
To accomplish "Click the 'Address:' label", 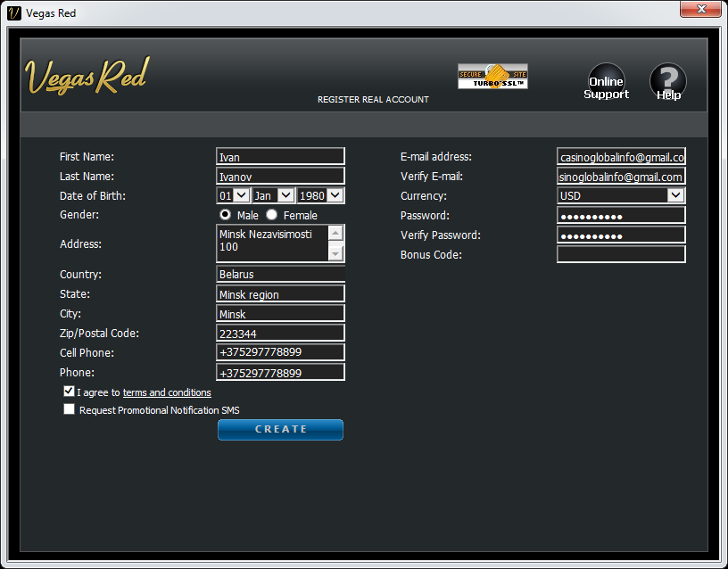I will 81,244.
